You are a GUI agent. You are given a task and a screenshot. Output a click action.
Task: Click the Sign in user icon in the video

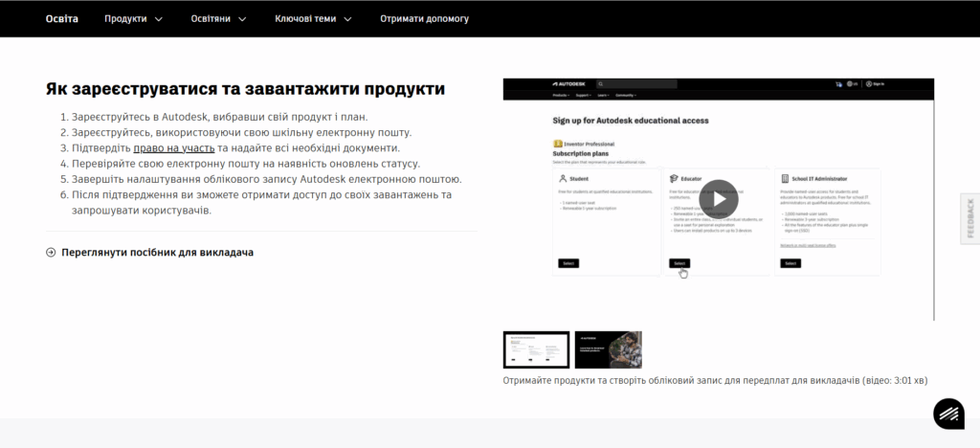[x=869, y=84]
